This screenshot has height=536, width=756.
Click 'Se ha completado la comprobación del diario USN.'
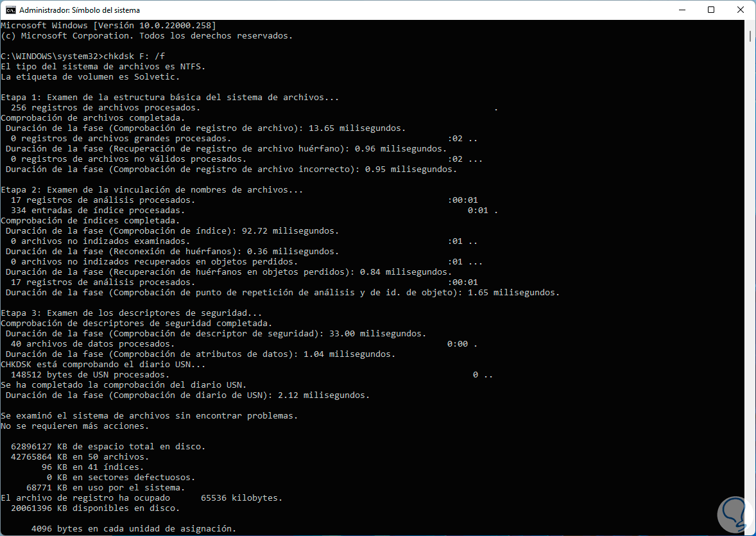[123, 385]
